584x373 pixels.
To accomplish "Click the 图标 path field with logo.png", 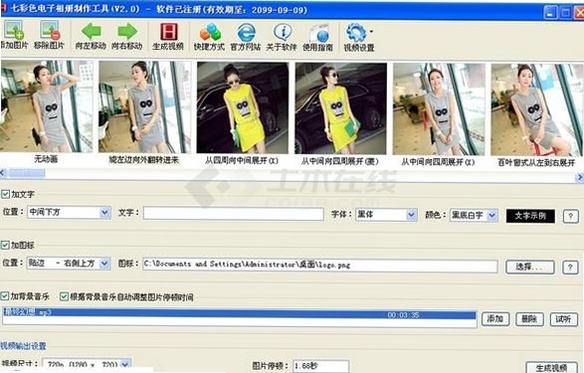I will 320,265.
